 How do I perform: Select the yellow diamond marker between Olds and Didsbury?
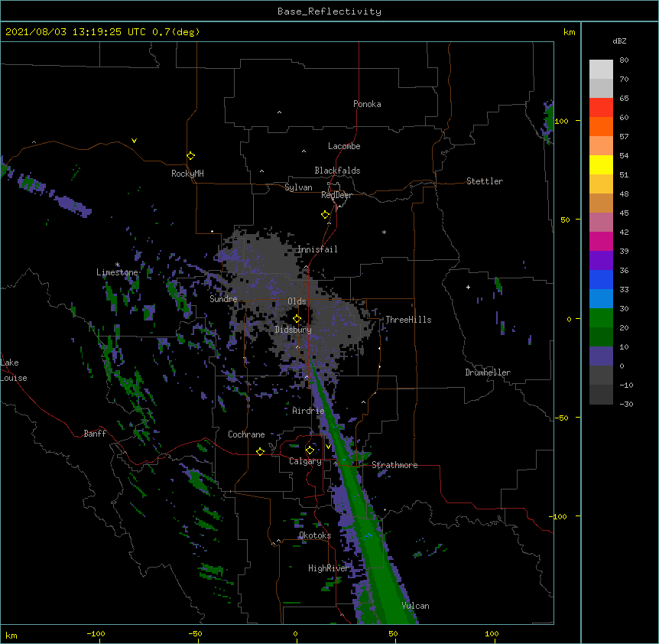click(297, 319)
